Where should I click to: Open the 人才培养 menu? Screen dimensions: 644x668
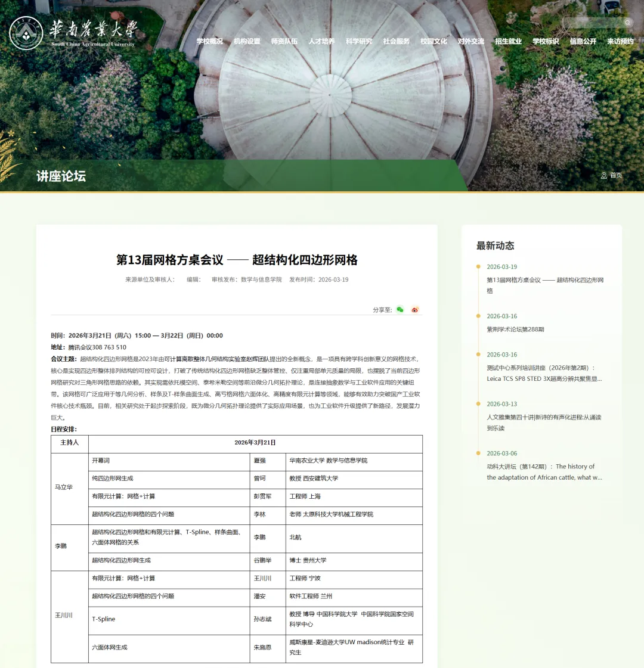click(322, 41)
